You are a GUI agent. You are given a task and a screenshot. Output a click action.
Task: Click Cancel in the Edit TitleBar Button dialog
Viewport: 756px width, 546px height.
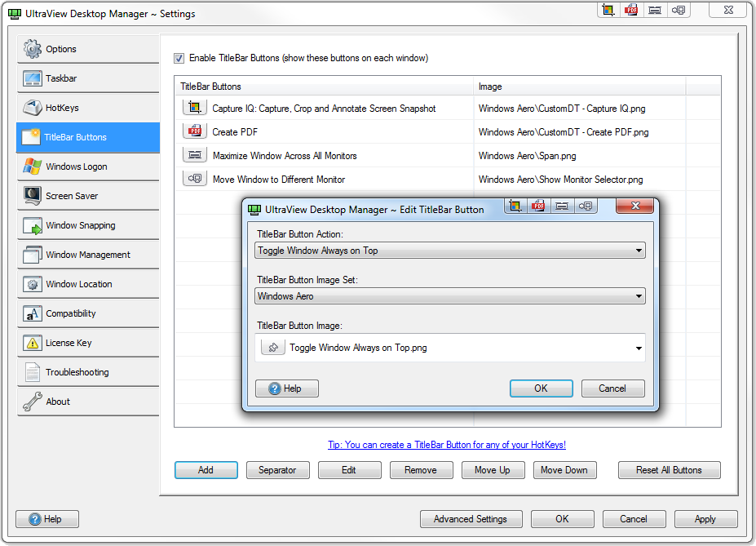(612, 388)
